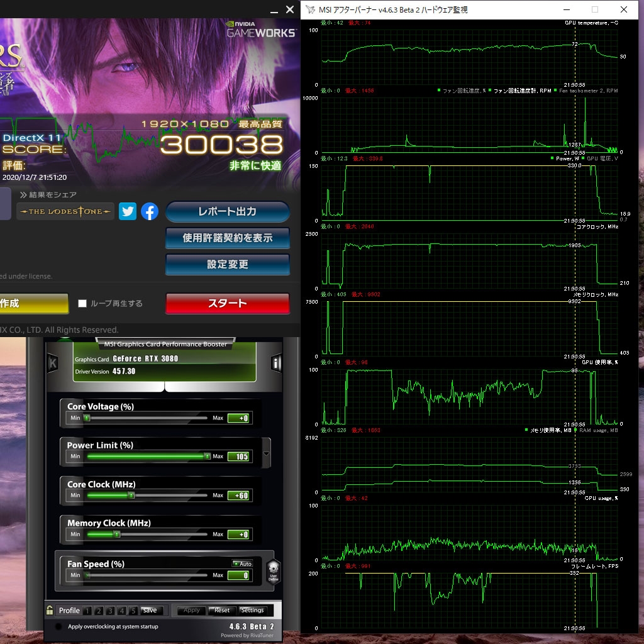The width and height of the screenshot is (644, 644).
Task: Click Core Clock value field +60
Action: click(238, 496)
